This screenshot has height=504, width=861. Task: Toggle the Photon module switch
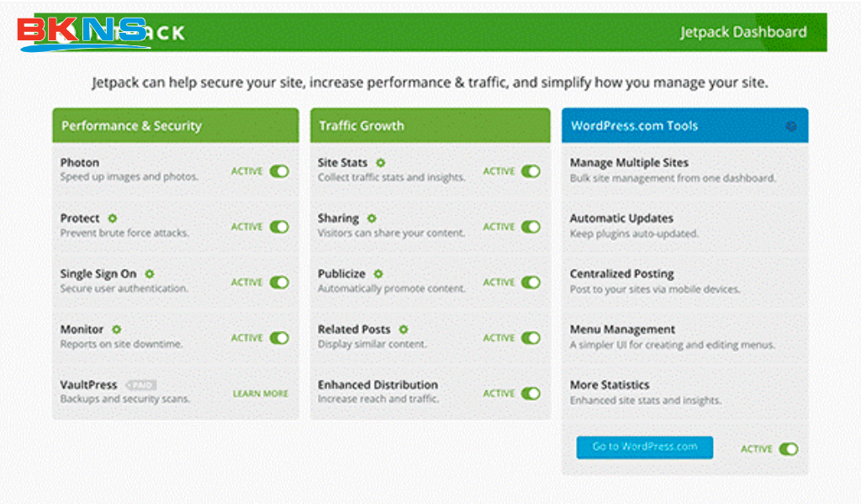click(x=279, y=171)
